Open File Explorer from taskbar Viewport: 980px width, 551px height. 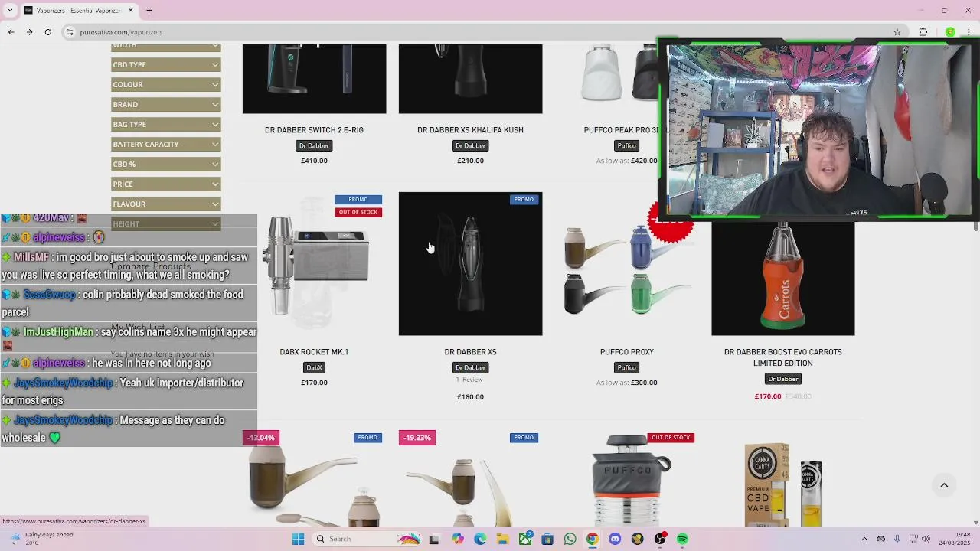[502, 539]
